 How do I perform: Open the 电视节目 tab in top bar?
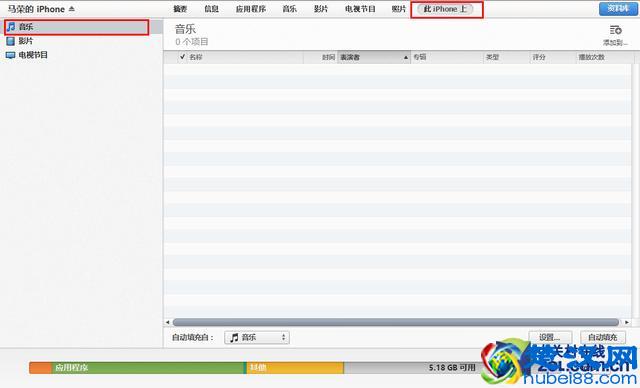pos(360,9)
